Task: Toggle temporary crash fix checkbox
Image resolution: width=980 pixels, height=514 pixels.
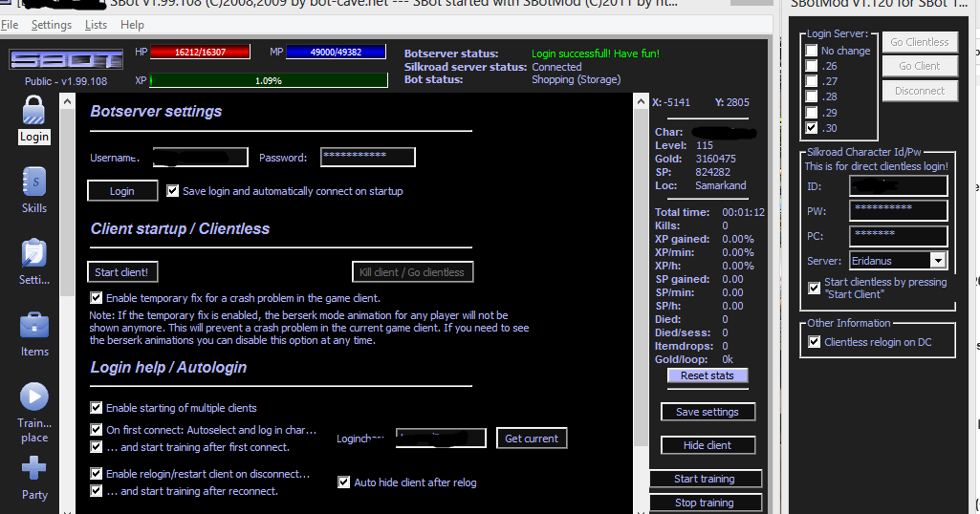Action: (x=96, y=298)
